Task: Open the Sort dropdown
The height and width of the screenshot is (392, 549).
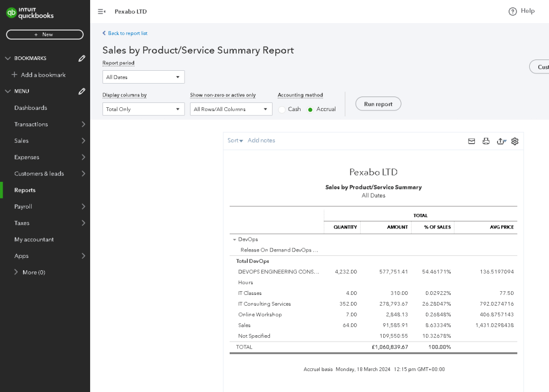Action: pos(235,140)
